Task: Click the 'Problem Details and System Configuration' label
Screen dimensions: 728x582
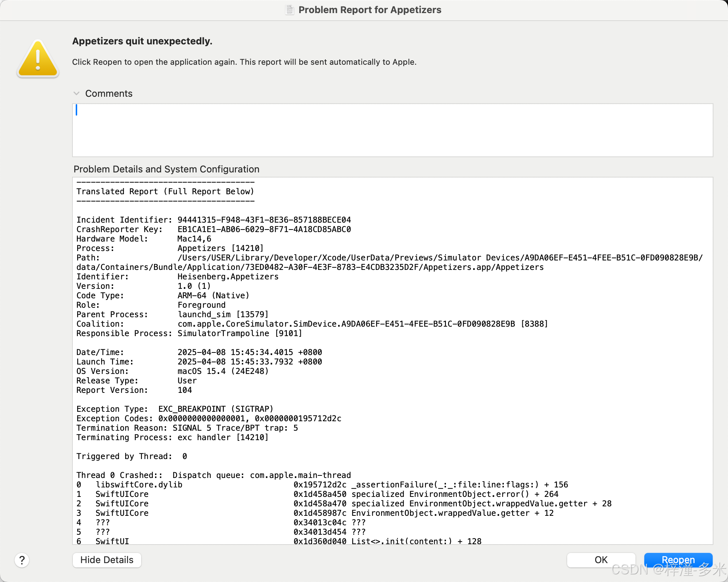Action: tap(166, 169)
